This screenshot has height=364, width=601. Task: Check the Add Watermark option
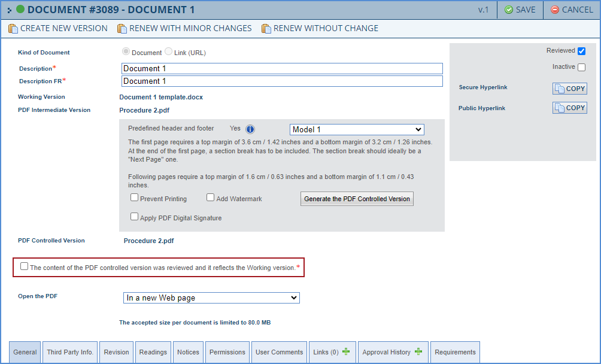click(x=211, y=198)
